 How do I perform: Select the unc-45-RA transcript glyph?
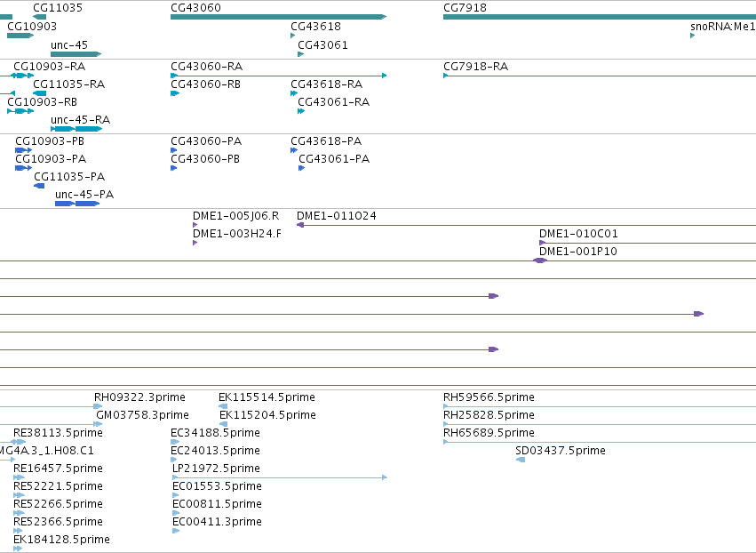click(76, 129)
